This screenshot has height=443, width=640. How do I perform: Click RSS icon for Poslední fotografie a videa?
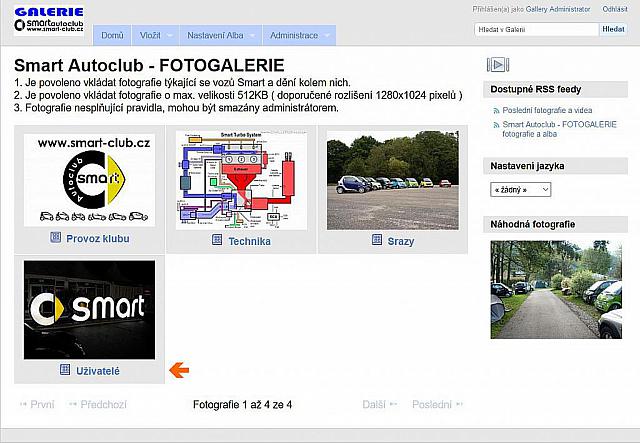(x=496, y=111)
